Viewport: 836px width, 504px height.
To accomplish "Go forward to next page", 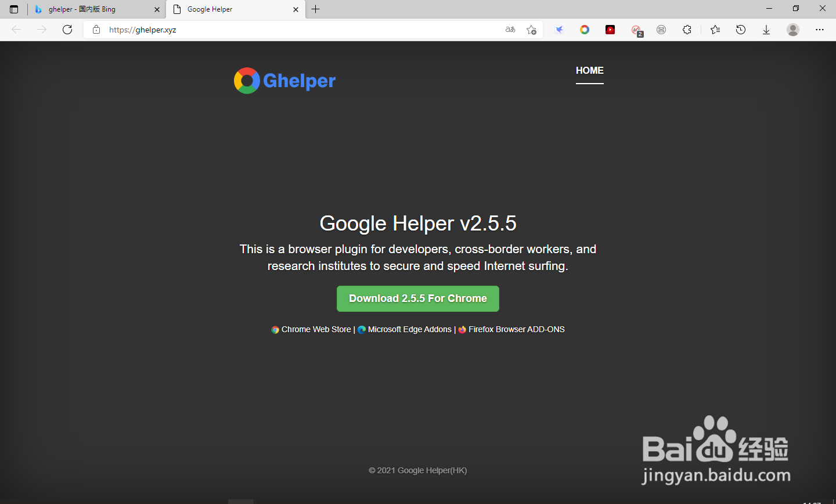I will point(42,30).
